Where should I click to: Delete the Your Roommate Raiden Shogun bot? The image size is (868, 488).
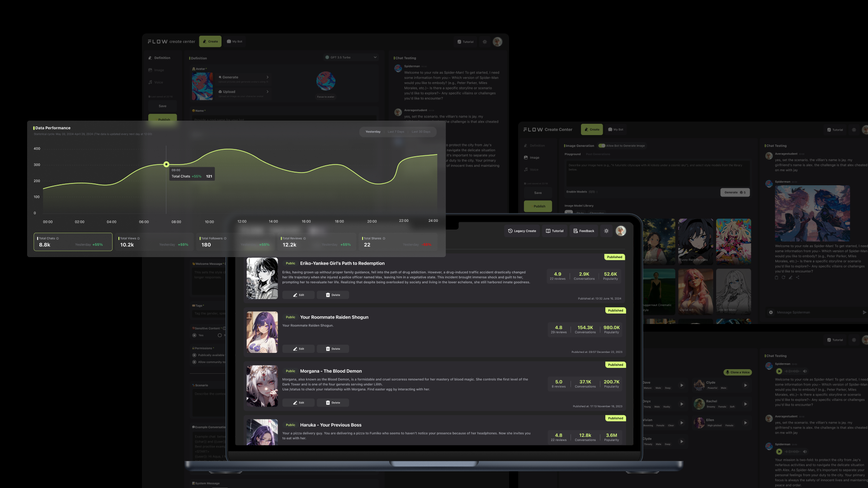point(333,349)
